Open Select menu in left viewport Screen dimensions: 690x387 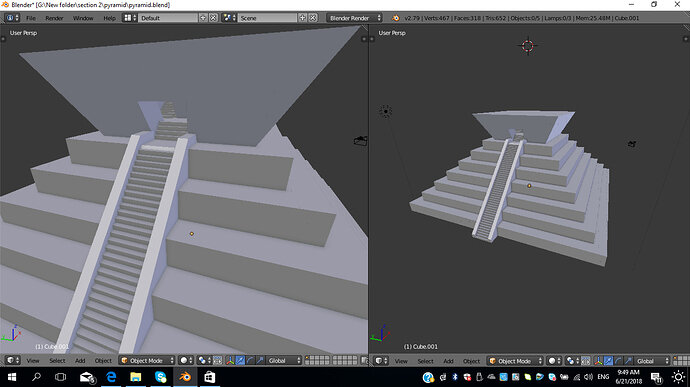(x=57, y=361)
